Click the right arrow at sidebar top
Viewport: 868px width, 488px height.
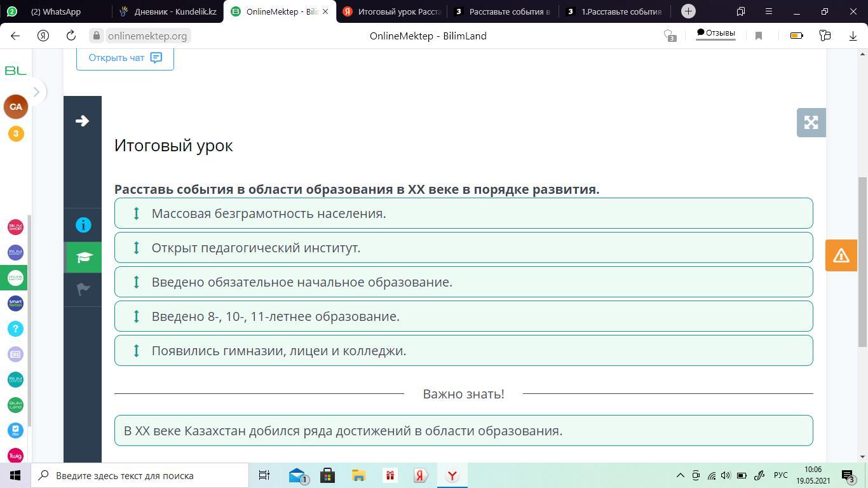point(82,121)
